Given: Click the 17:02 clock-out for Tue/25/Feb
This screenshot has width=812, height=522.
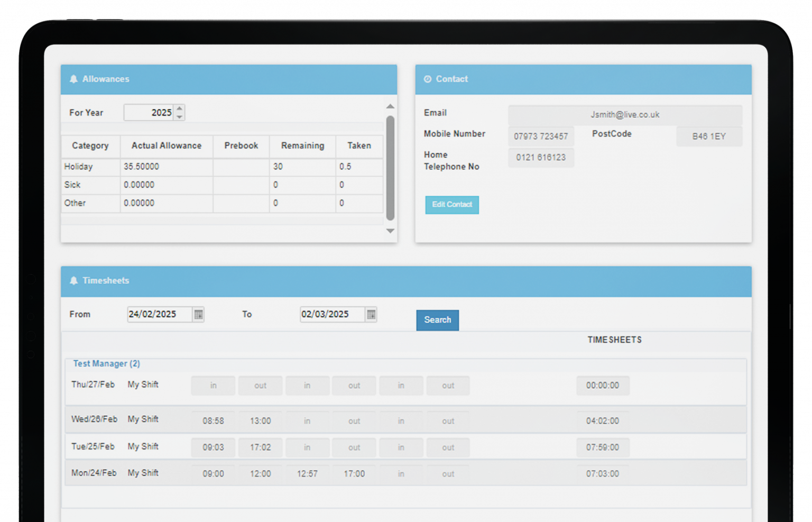Looking at the screenshot, I should point(260,447).
